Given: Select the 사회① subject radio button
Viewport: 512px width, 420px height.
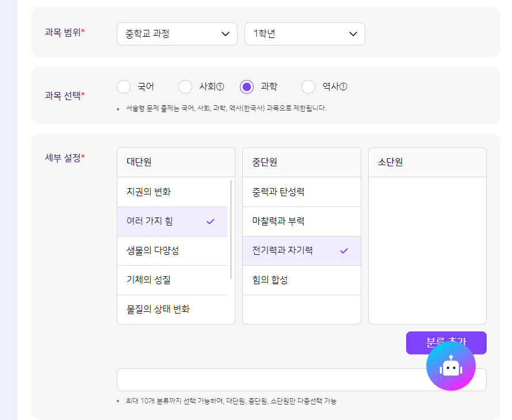Looking at the screenshot, I should 185,87.
